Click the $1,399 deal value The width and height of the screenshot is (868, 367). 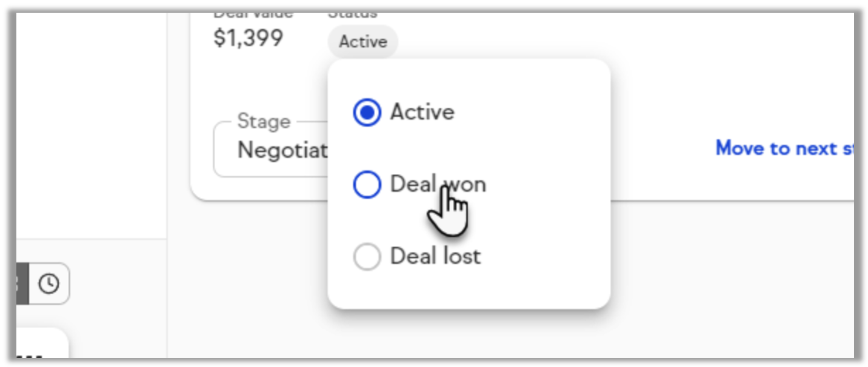tap(249, 39)
